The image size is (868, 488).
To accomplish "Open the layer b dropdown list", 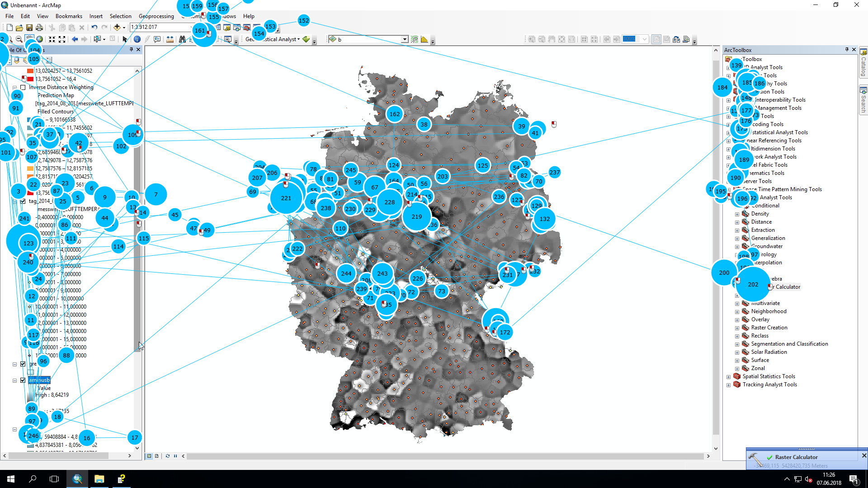I will click(x=405, y=39).
